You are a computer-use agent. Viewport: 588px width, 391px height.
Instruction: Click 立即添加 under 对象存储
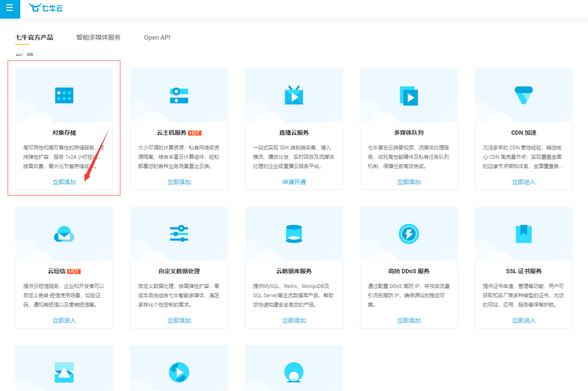coord(64,182)
